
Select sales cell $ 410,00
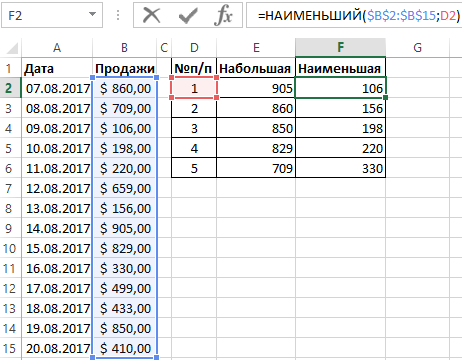(x=124, y=348)
